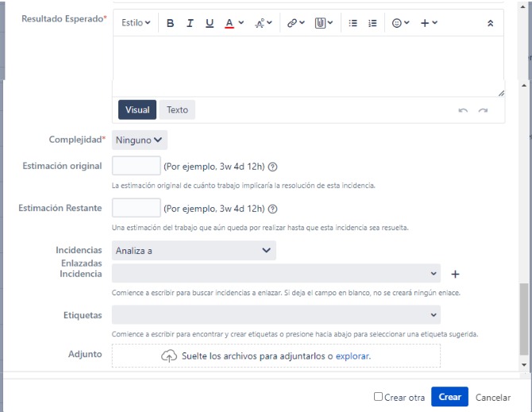This screenshot has width=532, height=412.
Task: Add another linked issue with plus
Action: point(455,274)
